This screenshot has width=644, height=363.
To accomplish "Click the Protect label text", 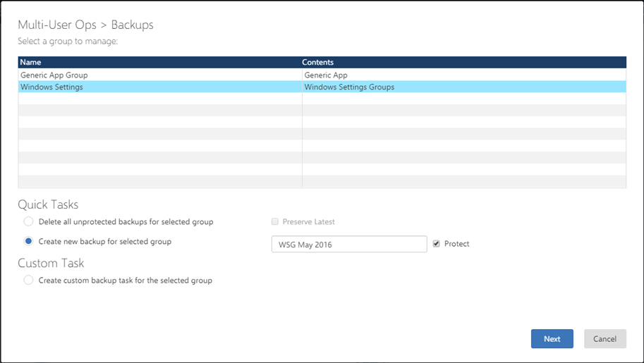I will point(456,244).
